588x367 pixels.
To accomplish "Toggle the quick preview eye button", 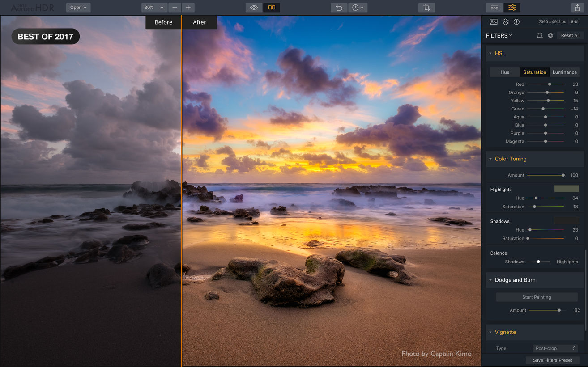I will coord(254,8).
